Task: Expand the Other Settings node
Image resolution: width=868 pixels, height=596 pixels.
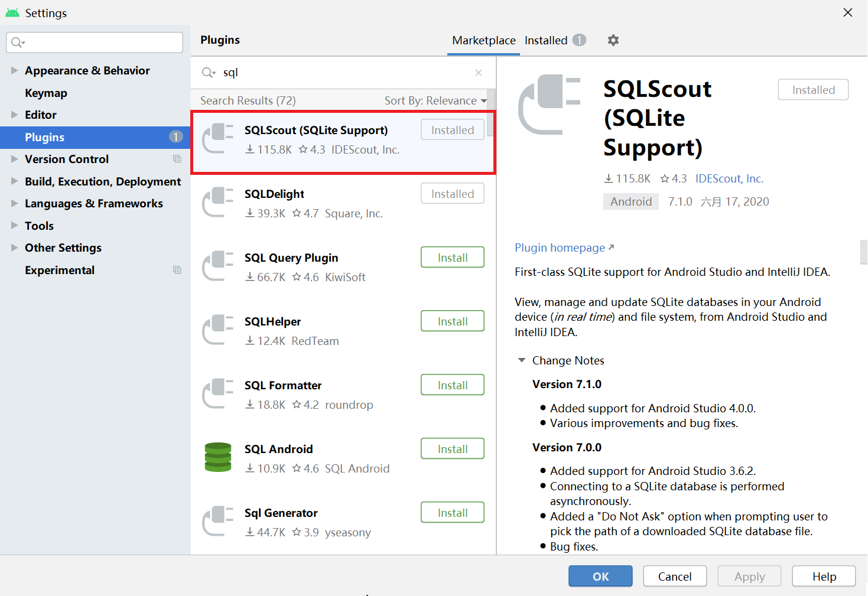Action: (14, 247)
